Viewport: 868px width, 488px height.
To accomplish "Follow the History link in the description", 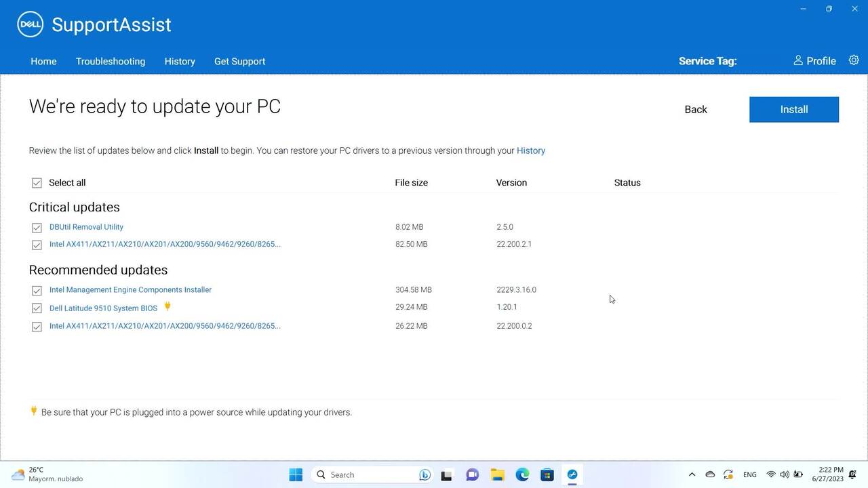I will coord(531,150).
